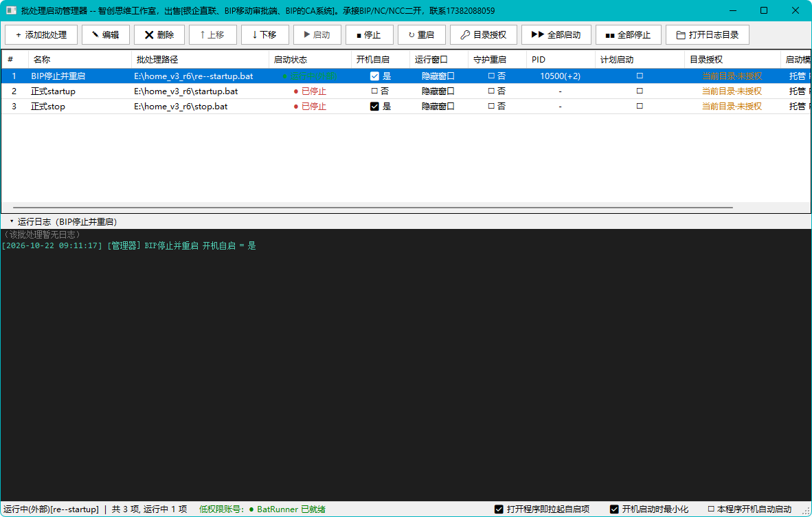
Task: Click the horizontal scrollbar under the table
Action: coord(373,208)
